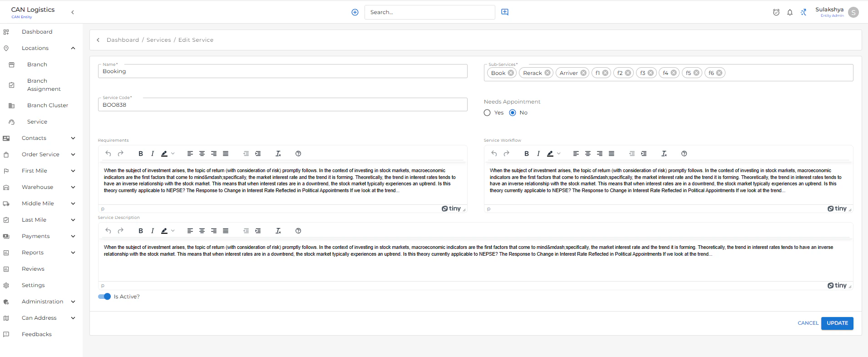Expand the Contacts menu
This screenshot has width=868, height=357.
tap(73, 138)
